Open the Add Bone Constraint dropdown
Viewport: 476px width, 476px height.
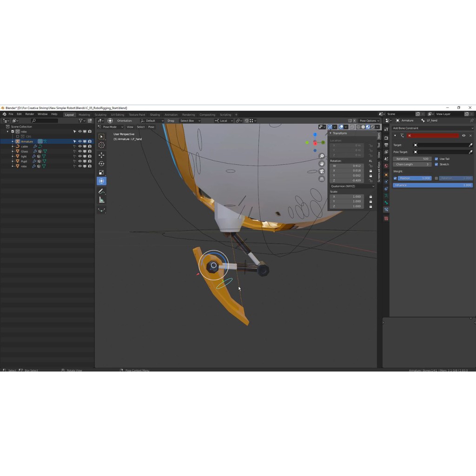click(x=432, y=128)
